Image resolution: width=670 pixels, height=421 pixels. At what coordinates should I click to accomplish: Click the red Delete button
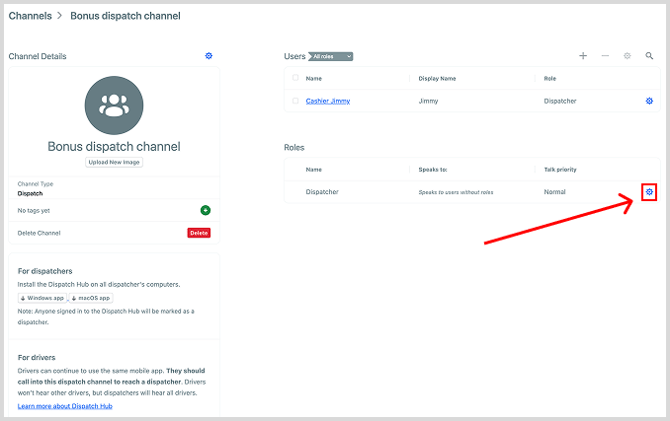point(199,233)
